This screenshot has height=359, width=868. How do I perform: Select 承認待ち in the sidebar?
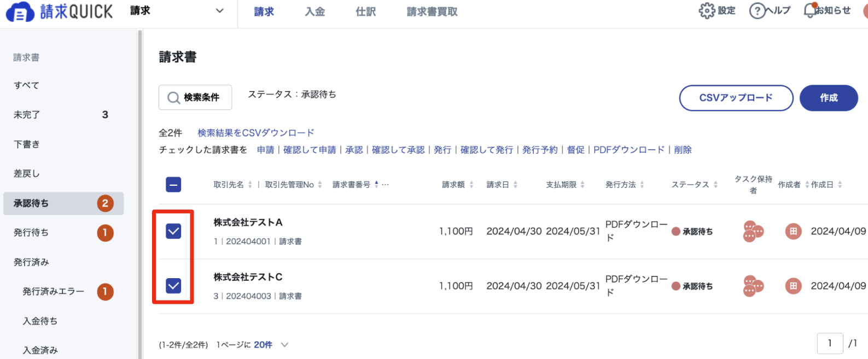coord(63,203)
